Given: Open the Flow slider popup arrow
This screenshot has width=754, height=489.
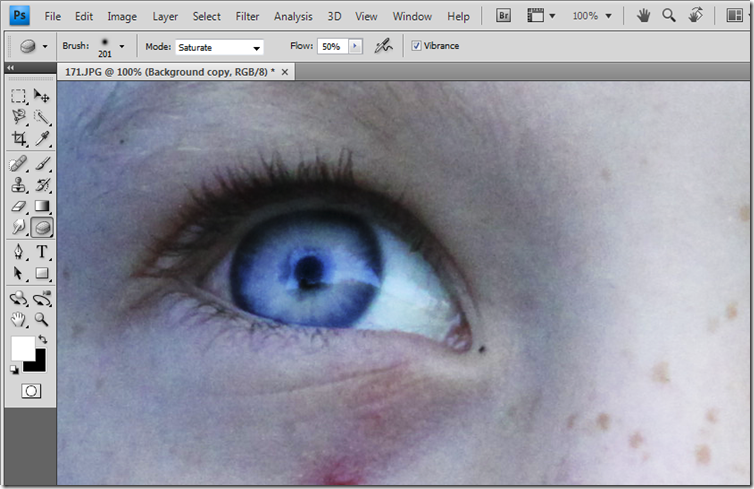Looking at the screenshot, I should (x=355, y=46).
